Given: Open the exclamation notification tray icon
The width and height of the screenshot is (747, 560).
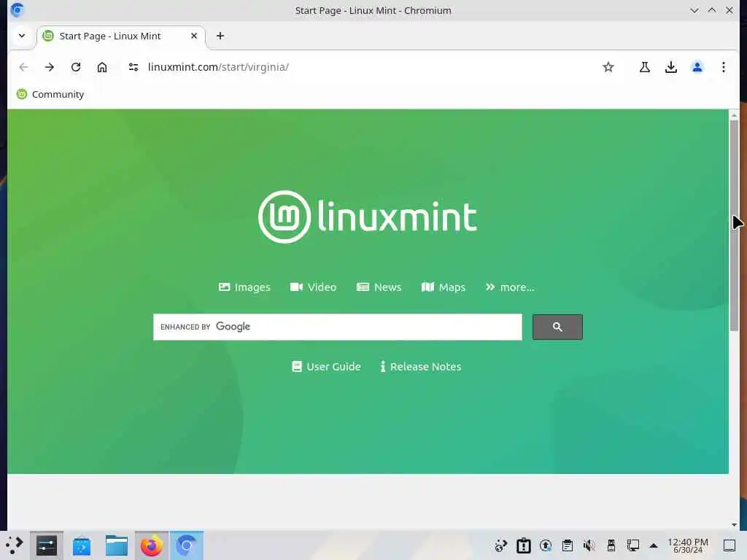Looking at the screenshot, I should click(524, 545).
